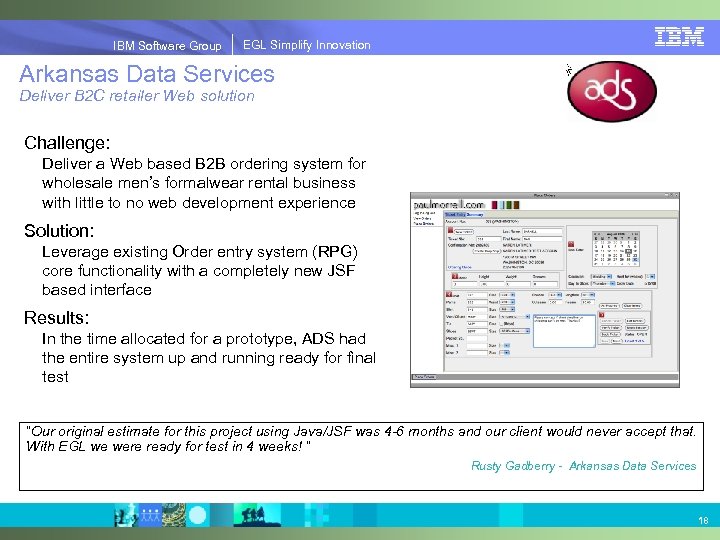Click the "Deliver B2C retailer Web solution" subtitle

click(x=137, y=96)
